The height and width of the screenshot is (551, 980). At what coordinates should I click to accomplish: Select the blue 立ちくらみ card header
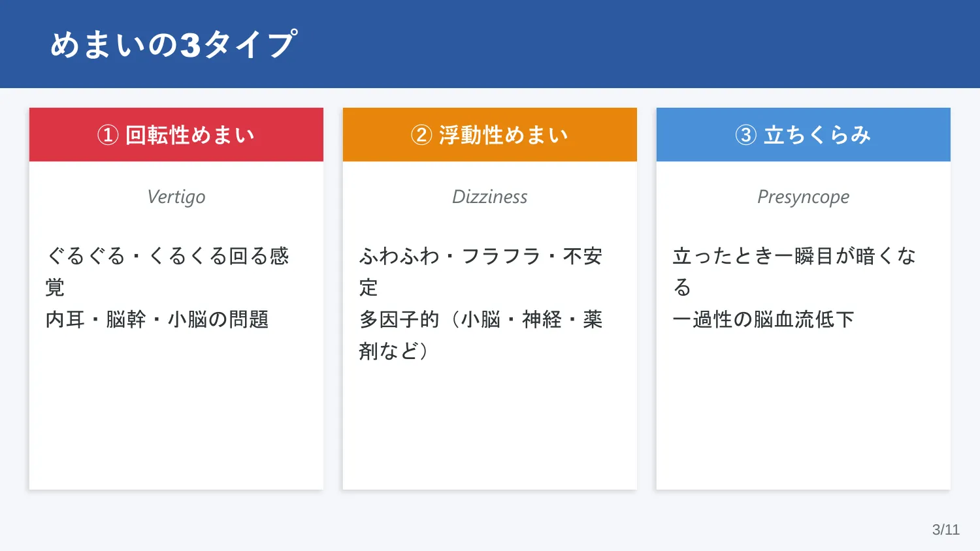804,134
